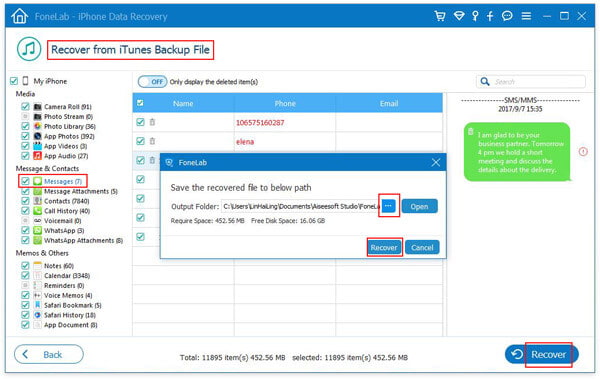Click the search magnifier icon
Image resolution: width=600 pixels, height=379 pixels.
tap(485, 82)
